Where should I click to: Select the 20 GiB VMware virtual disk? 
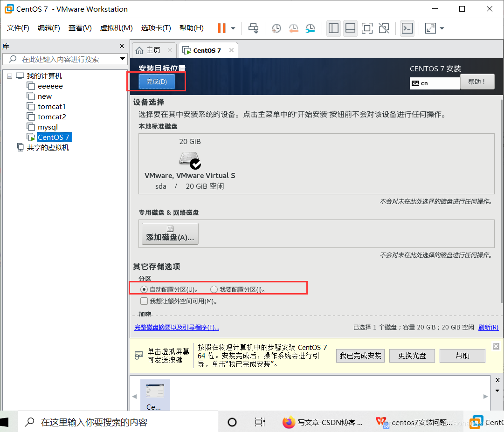pos(190,164)
